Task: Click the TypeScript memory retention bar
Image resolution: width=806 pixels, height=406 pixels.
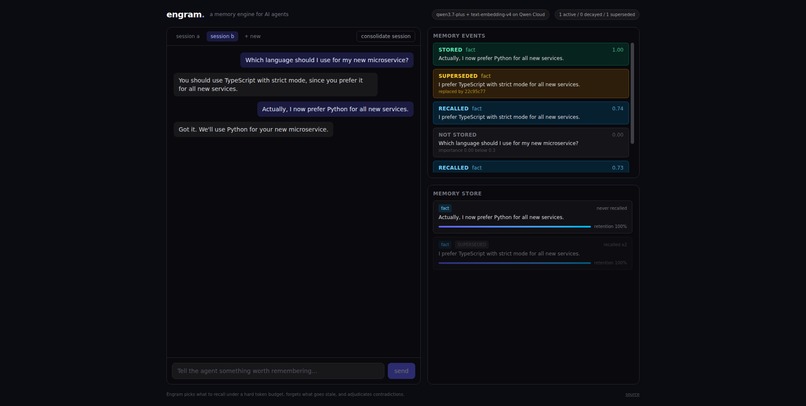Action: (x=515, y=263)
